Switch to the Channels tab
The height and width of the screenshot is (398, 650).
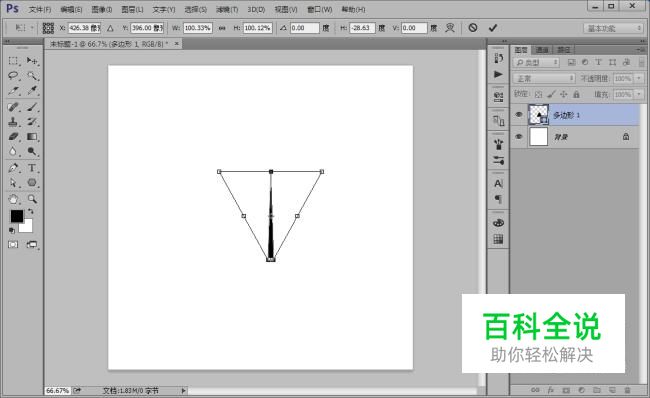[542, 50]
